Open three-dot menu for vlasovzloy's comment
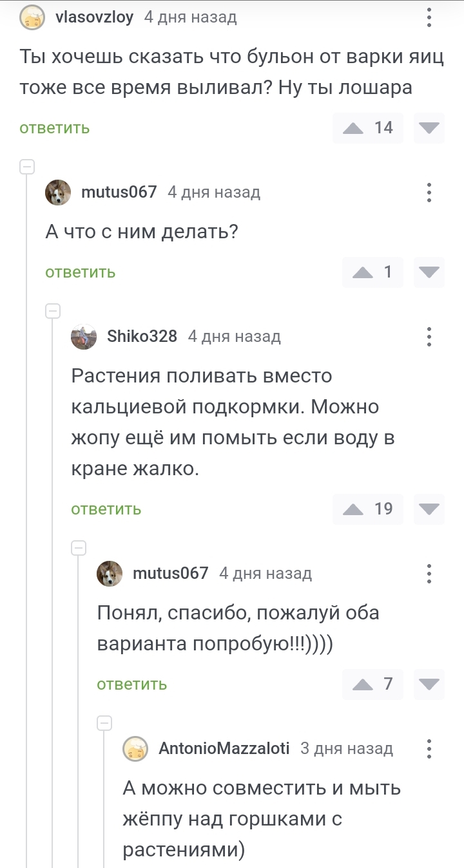The height and width of the screenshot is (868, 464). point(429,17)
